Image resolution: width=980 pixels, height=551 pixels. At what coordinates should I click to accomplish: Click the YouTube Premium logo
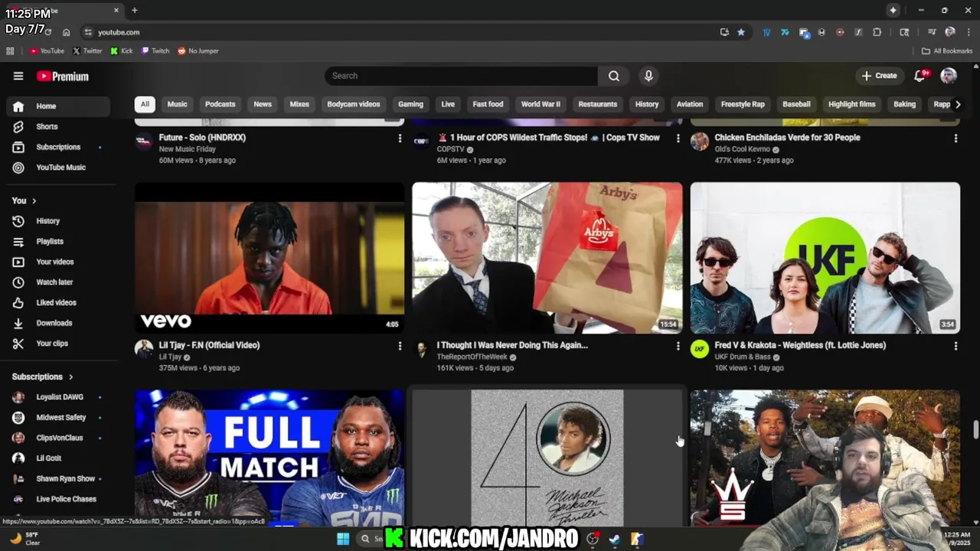click(63, 77)
